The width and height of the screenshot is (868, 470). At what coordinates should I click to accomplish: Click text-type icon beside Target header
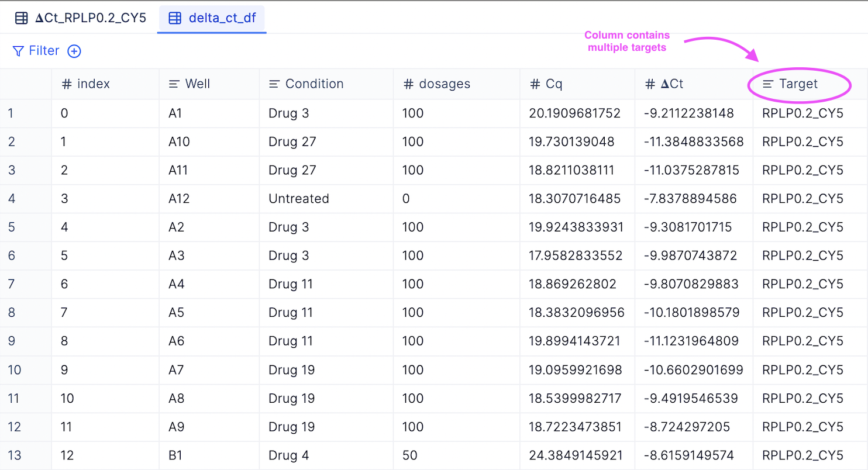point(768,84)
